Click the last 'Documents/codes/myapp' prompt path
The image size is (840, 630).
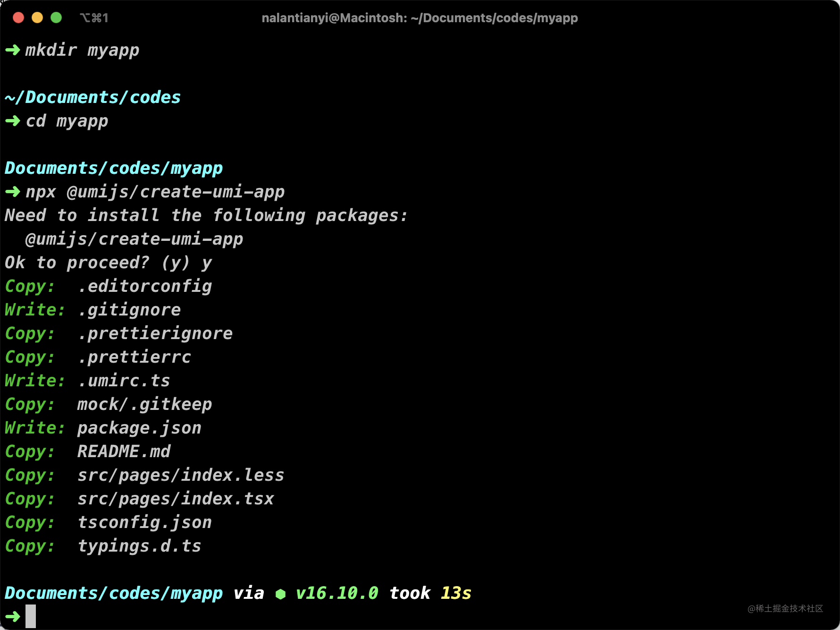coord(113,593)
